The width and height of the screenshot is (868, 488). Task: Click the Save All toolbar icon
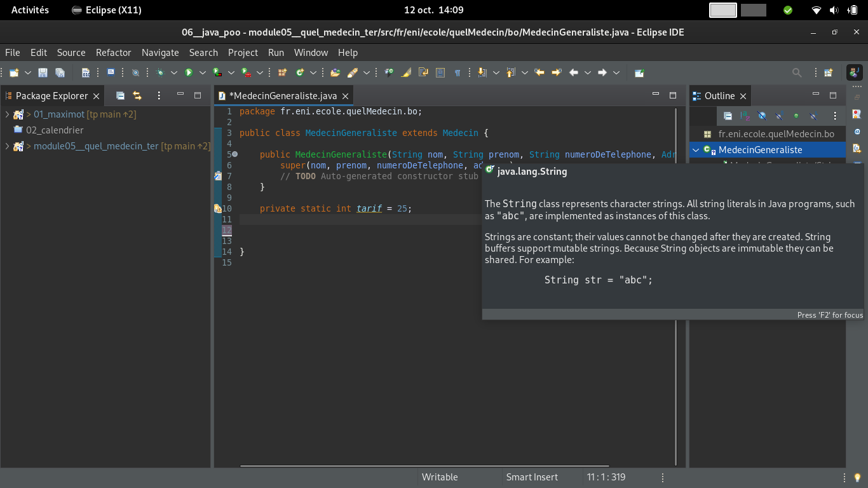coord(60,72)
